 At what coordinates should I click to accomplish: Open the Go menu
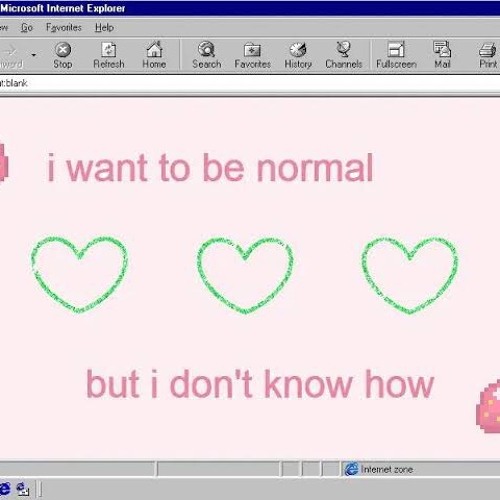coord(27,27)
